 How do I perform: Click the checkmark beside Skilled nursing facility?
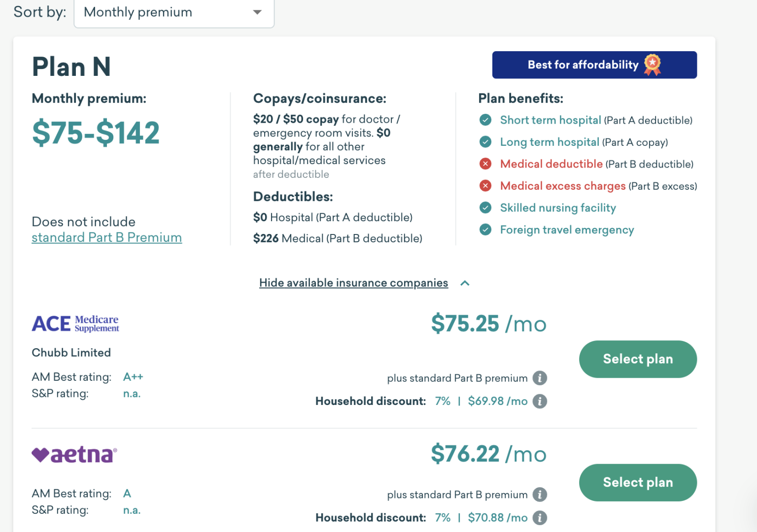point(485,208)
